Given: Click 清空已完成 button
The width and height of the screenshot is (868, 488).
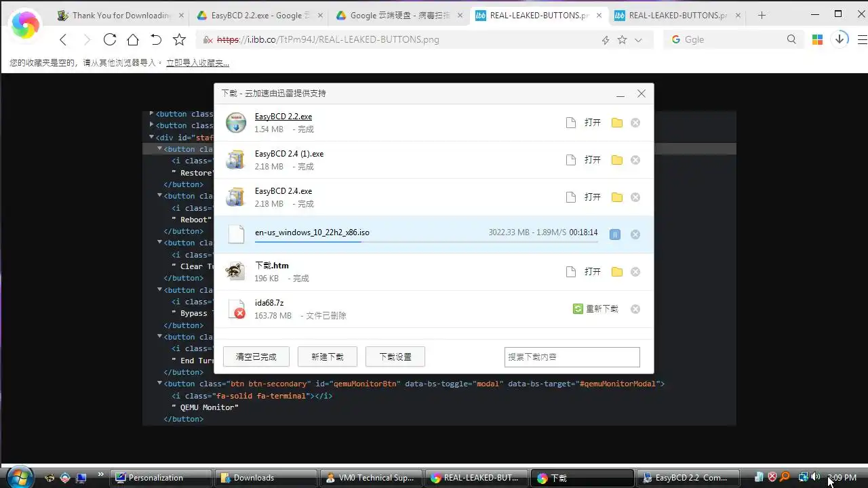Looking at the screenshot, I should click(256, 357).
